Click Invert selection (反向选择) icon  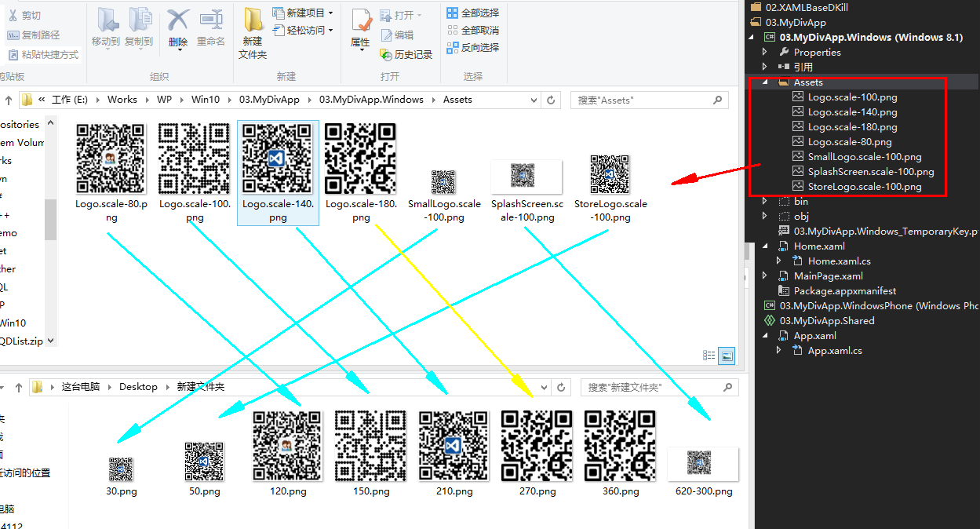[x=453, y=48]
